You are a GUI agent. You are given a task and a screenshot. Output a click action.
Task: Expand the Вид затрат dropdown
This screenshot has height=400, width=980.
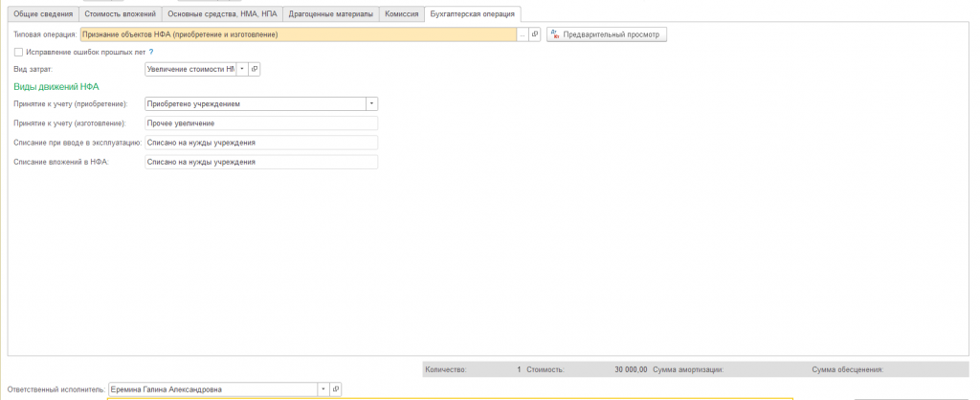click(x=242, y=69)
